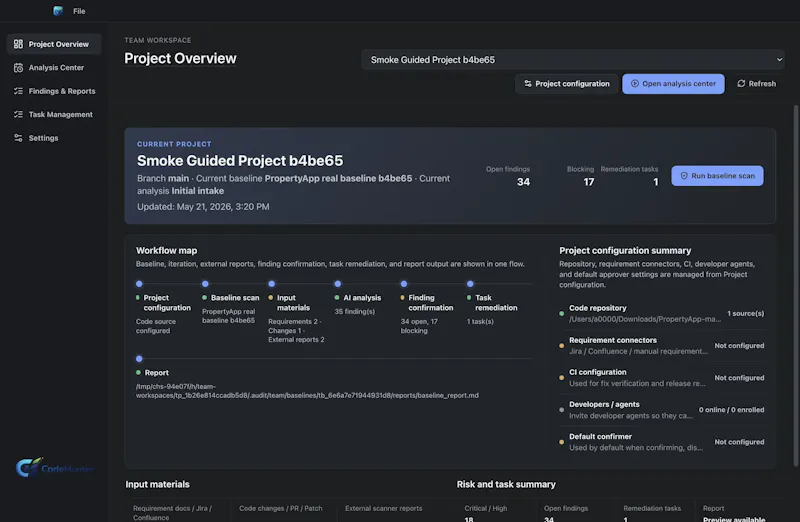The image size is (800, 522).
Task: Open Settings from the sidebar
Action: (x=54, y=138)
